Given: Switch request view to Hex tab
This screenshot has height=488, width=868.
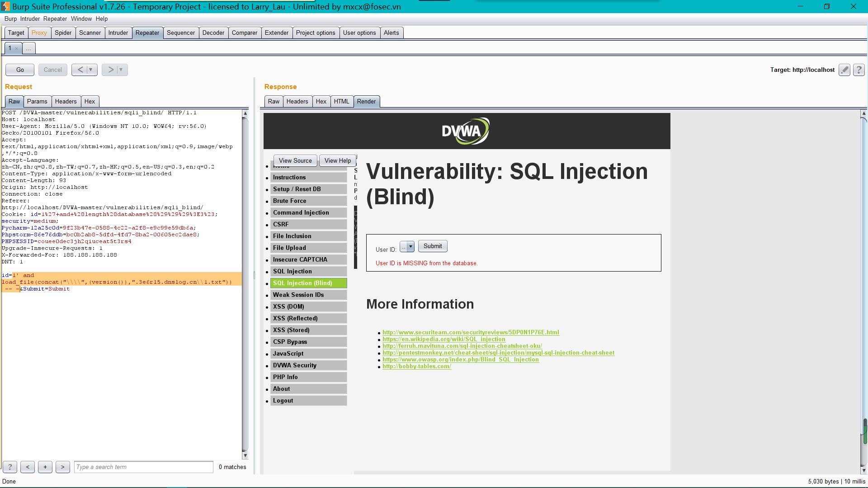Looking at the screenshot, I should (90, 101).
